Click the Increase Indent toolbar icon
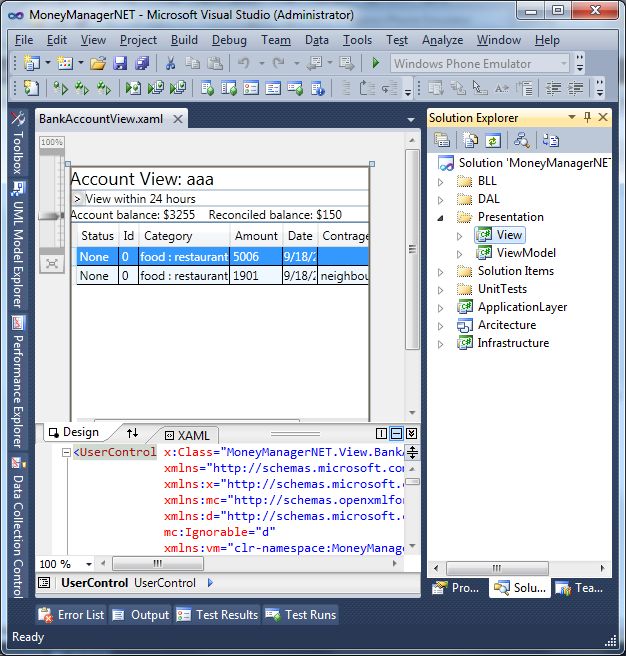 tap(576, 88)
